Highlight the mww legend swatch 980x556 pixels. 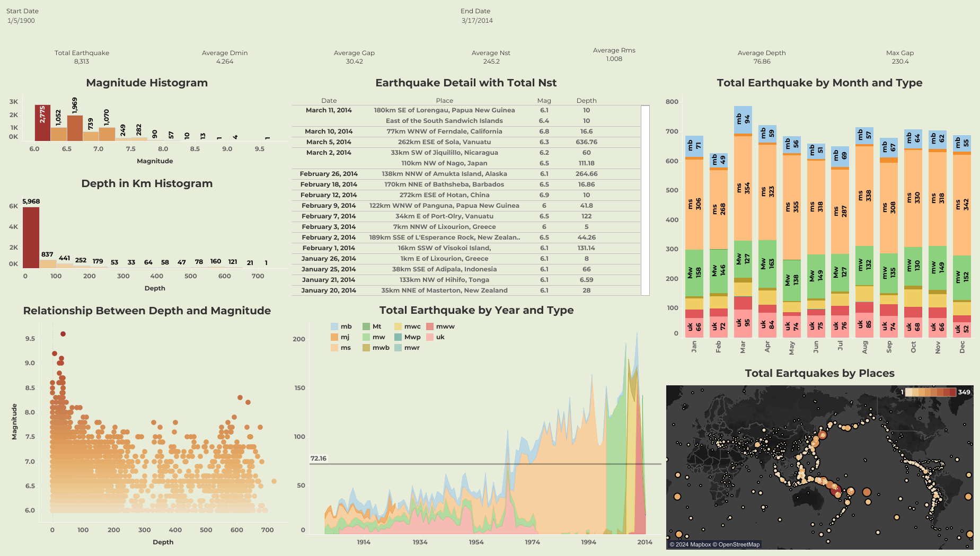[430, 326]
